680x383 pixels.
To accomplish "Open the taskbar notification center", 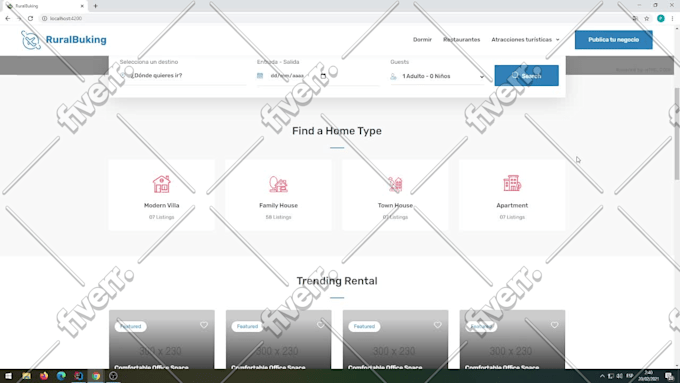I will tap(670, 376).
